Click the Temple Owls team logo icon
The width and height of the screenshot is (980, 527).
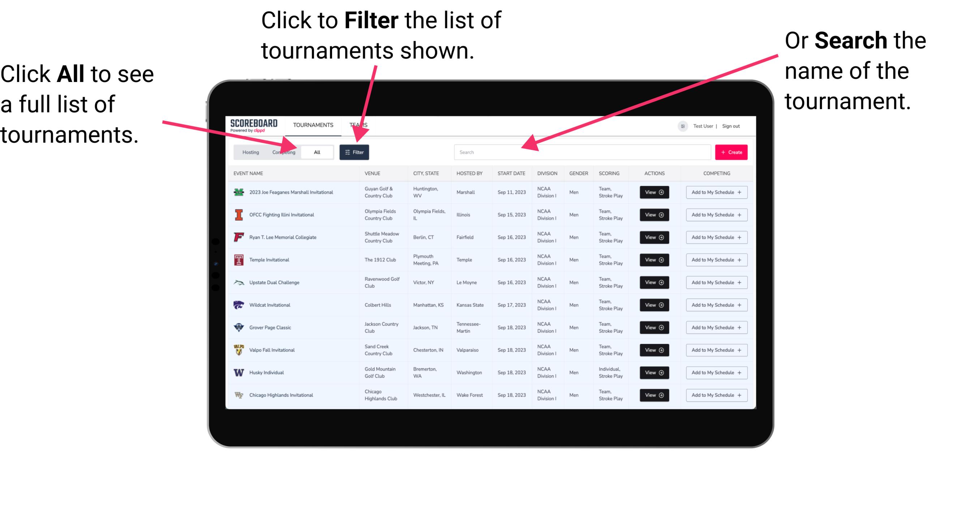tap(238, 260)
